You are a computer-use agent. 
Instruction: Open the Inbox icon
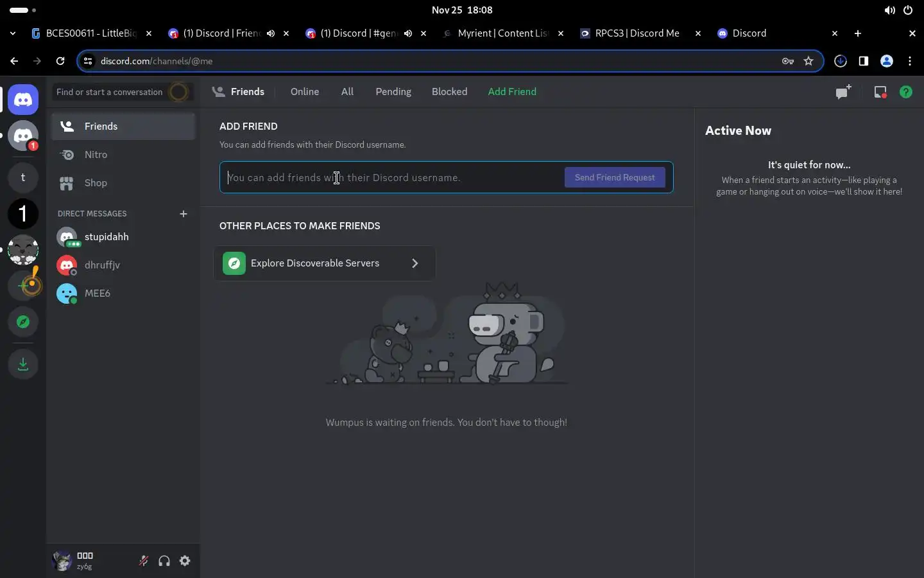tap(880, 92)
